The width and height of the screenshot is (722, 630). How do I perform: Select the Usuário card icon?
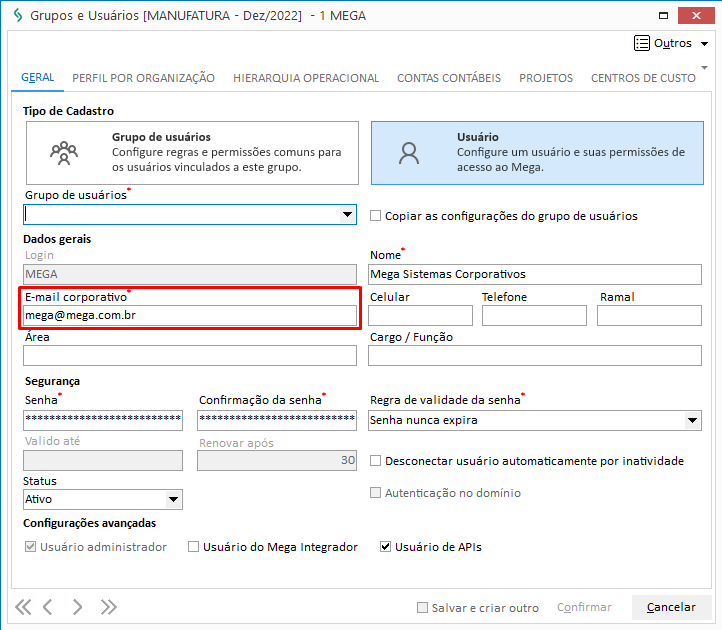[x=408, y=152]
